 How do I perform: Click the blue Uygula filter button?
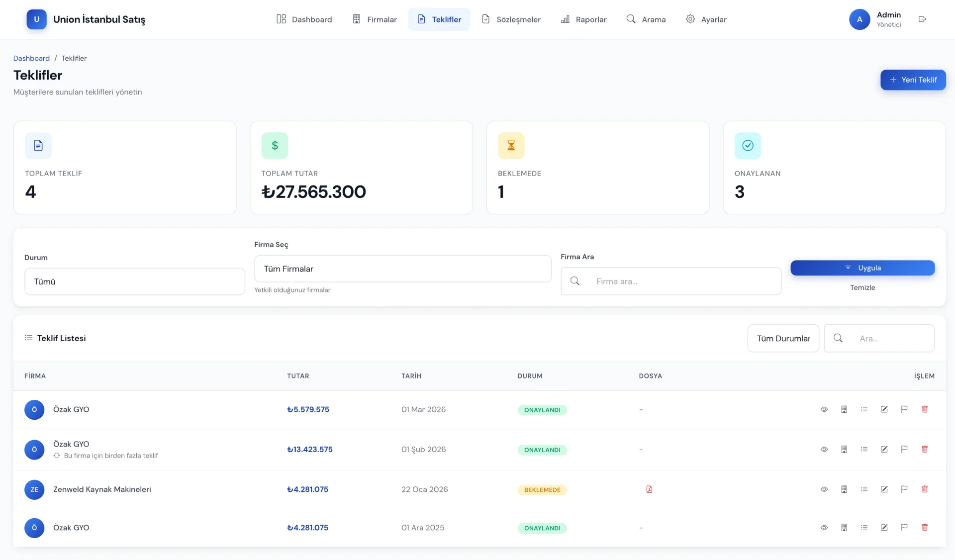(862, 268)
